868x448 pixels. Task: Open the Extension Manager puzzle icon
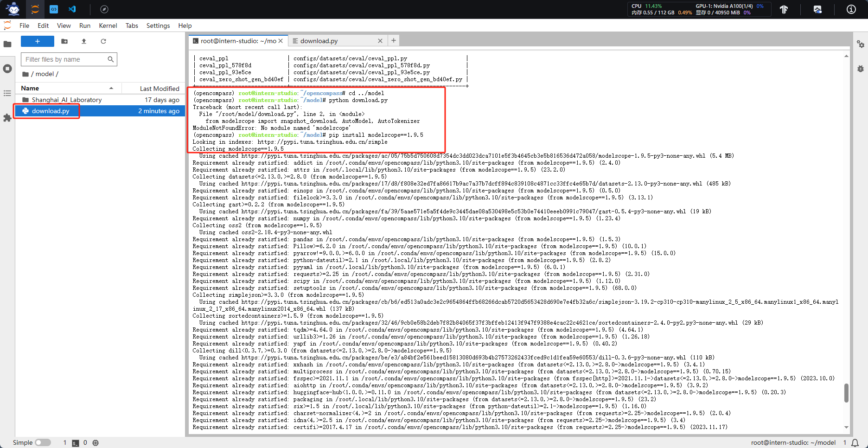pyautogui.click(x=7, y=118)
